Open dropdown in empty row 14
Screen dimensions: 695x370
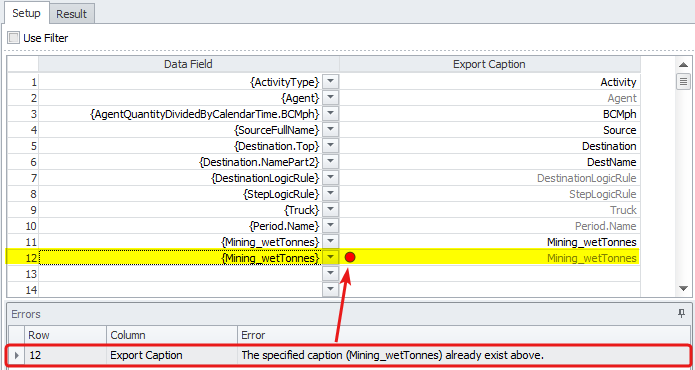330,289
